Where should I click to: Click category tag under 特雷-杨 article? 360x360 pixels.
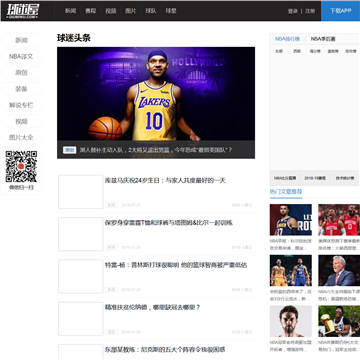pyautogui.click(x=111, y=290)
